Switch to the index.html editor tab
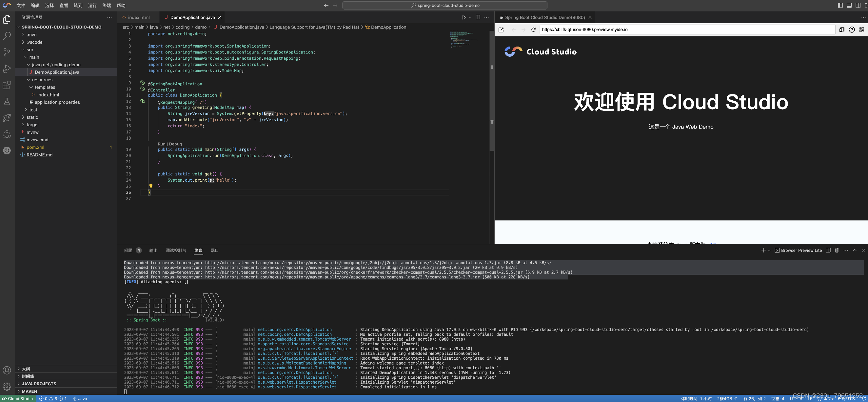Screen dimensions: 868x402 138,17
